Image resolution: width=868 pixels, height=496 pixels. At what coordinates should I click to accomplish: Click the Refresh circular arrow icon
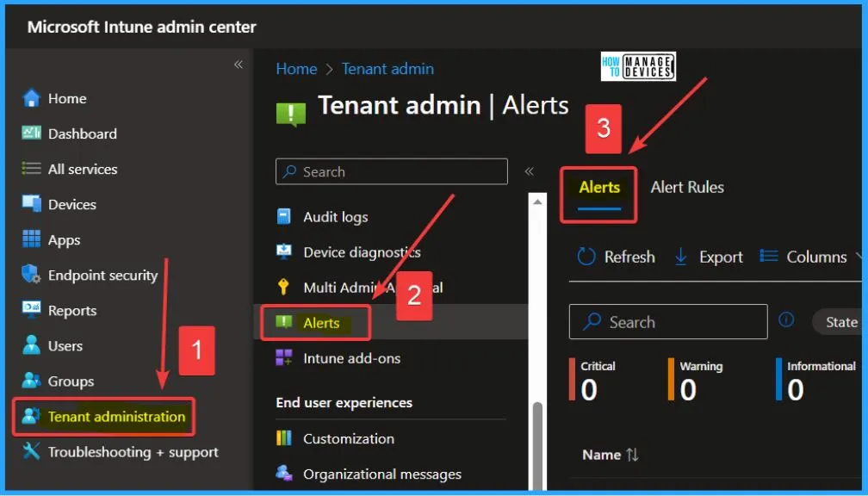point(586,257)
